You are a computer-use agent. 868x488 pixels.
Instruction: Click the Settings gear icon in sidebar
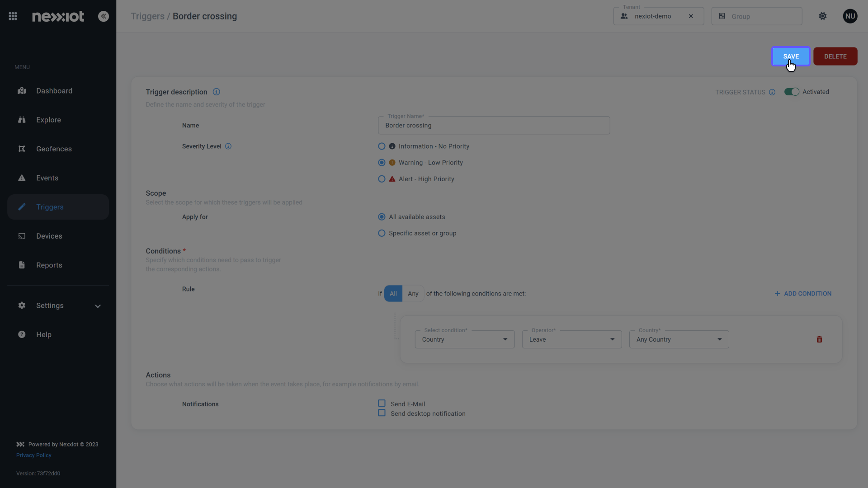tap(22, 305)
